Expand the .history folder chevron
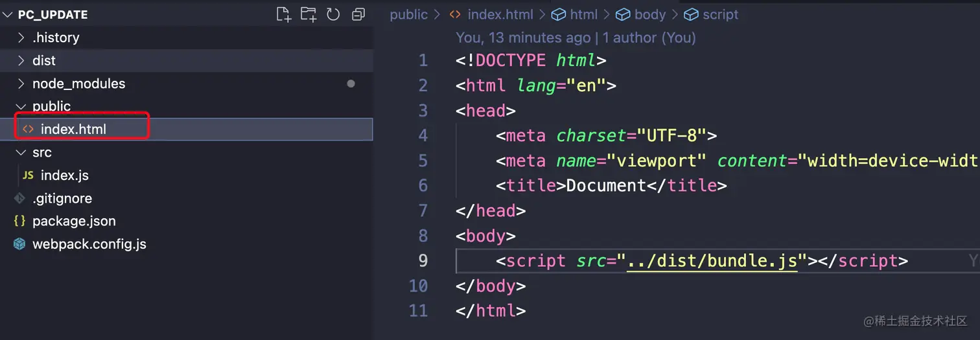 pyautogui.click(x=21, y=38)
